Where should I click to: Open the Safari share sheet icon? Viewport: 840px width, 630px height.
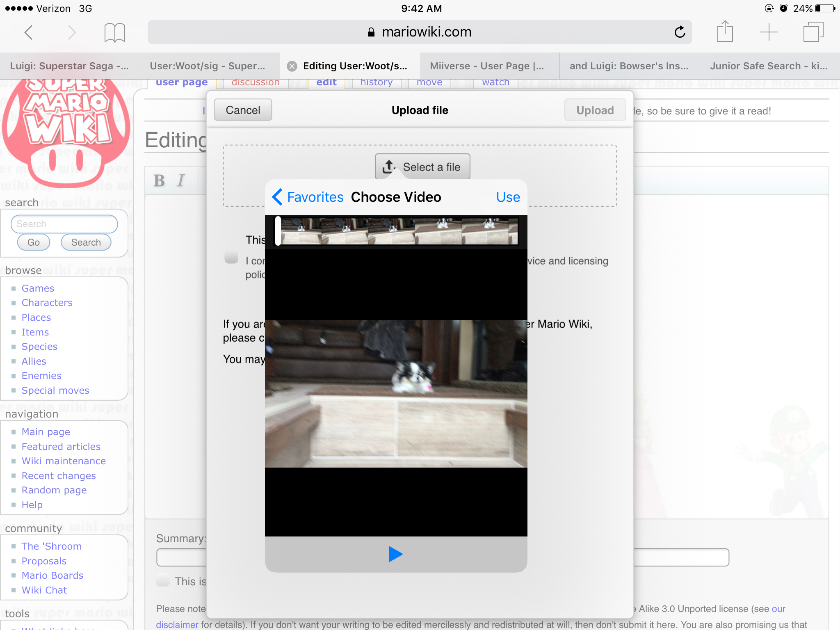[725, 32]
